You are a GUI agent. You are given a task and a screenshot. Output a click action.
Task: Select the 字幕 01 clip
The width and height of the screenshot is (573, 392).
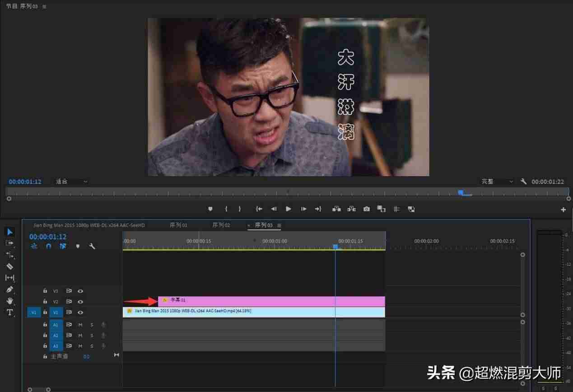[271, 301]
